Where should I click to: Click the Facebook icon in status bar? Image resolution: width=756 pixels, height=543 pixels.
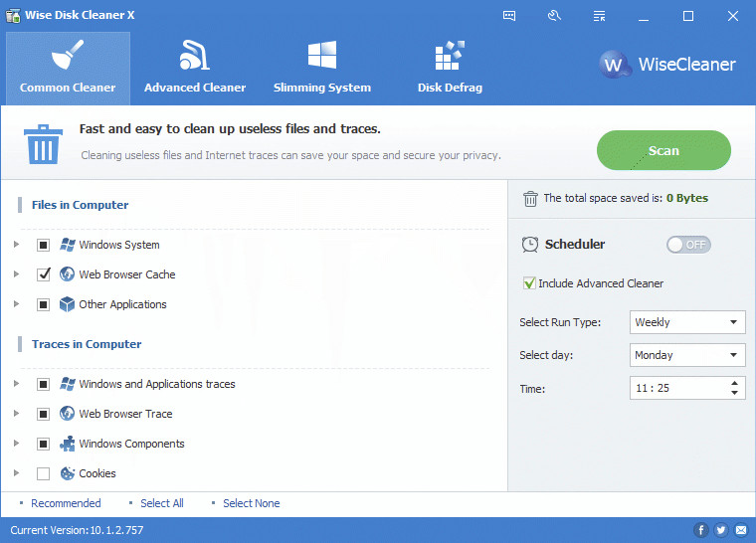pos(701,530)
